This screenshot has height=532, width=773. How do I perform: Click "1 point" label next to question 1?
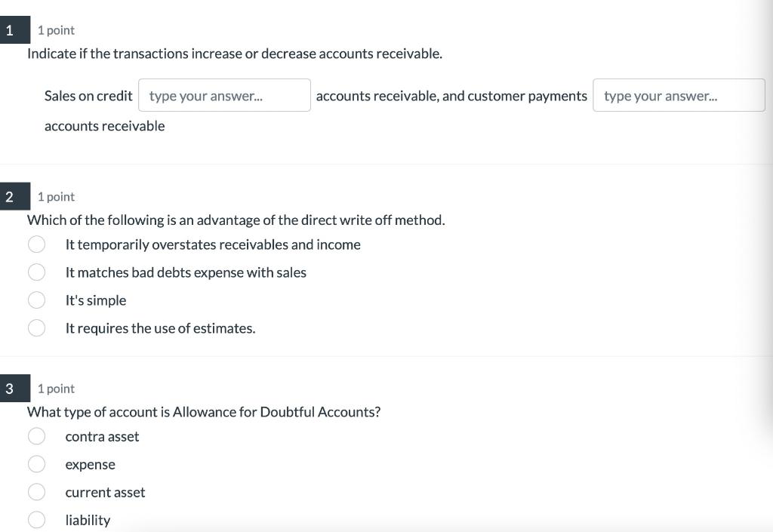(55, 30)
